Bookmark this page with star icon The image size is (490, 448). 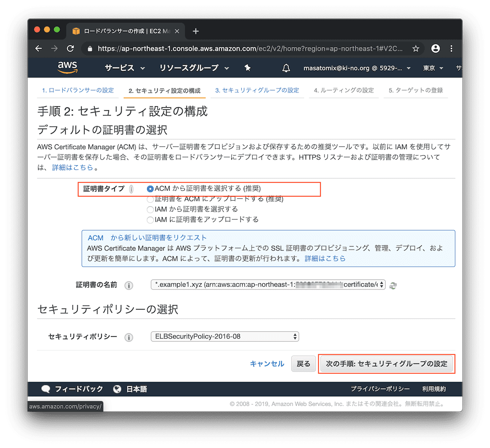click(415, 48)
